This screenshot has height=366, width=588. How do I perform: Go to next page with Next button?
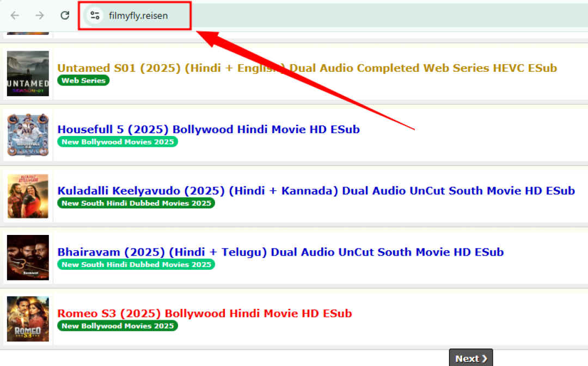471,358
